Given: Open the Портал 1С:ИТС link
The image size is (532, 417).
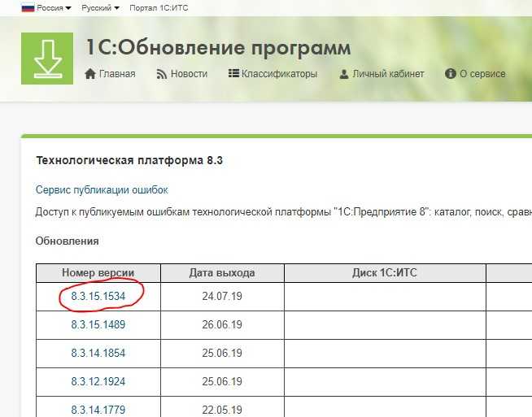Looking at the screenshot, I should 159,8.
